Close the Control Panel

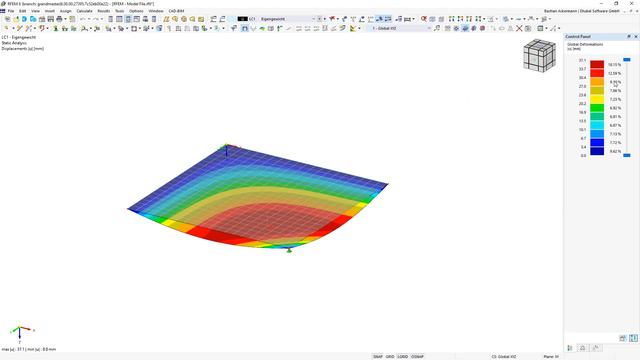pyautogui.click(x=636, y=37)
